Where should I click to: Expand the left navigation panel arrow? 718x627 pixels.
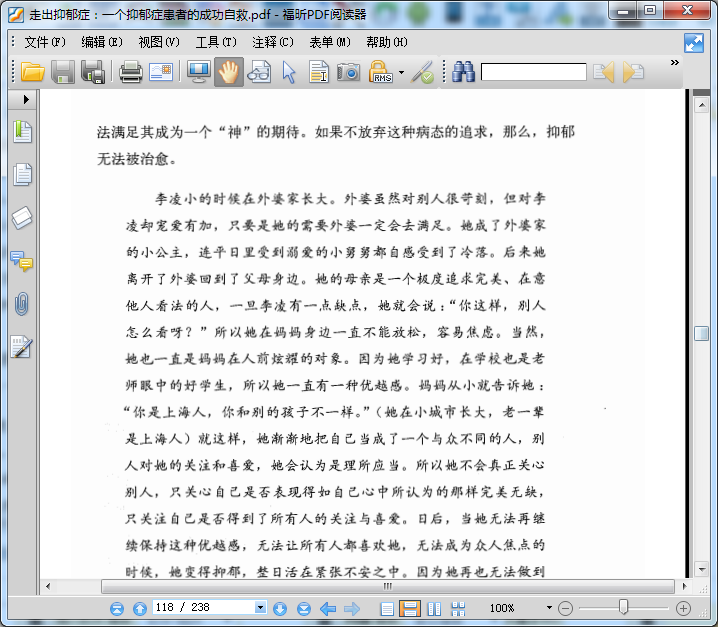coord(26,99)
